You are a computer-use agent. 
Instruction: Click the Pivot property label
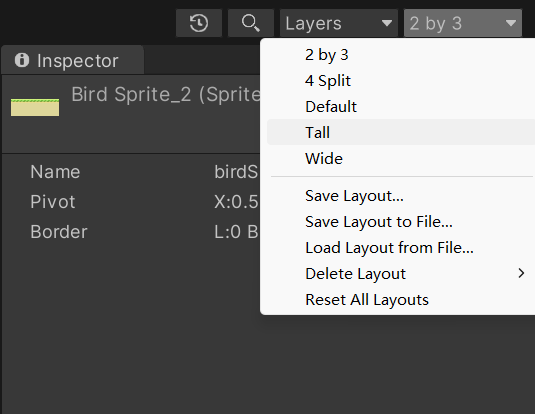53,202
